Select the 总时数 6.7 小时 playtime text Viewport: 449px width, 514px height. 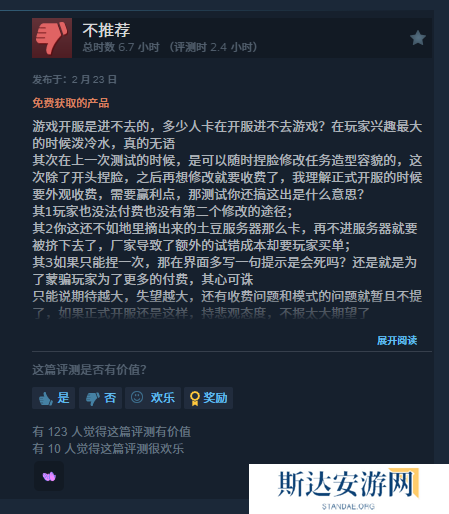[x=121, y=47]
